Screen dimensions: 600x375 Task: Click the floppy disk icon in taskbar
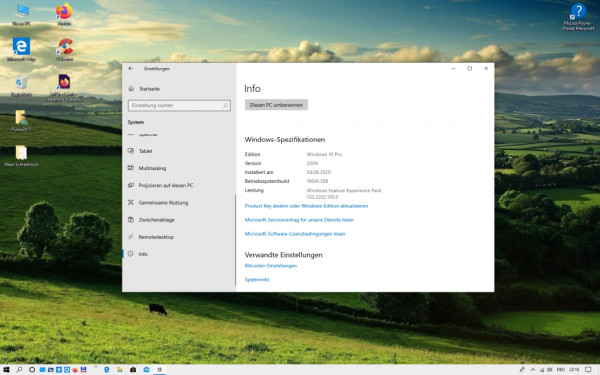(83, 370)
